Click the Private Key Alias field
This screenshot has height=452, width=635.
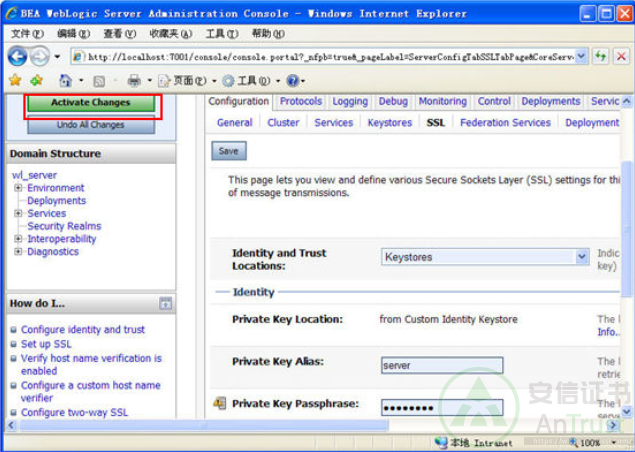[441, 366]
